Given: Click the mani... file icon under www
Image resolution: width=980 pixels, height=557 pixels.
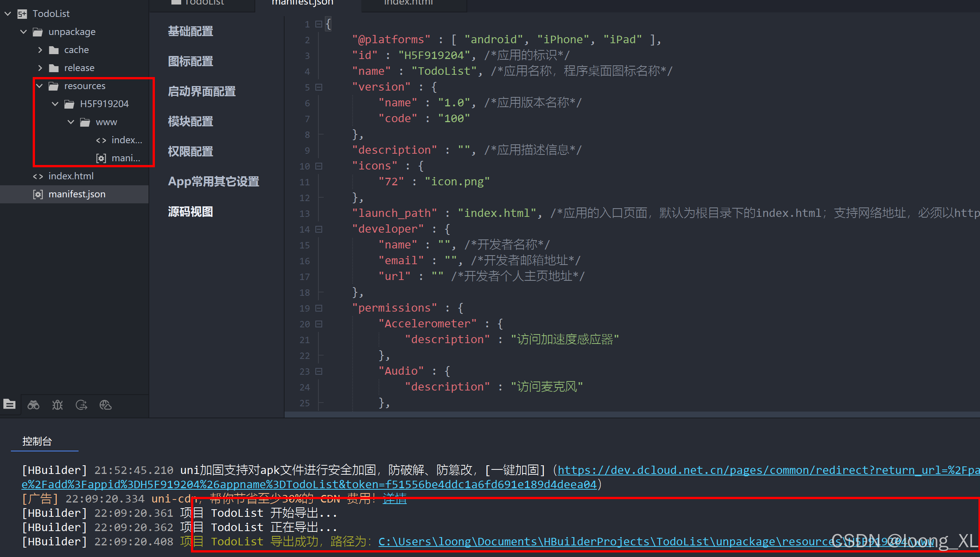Looking at the screenshot, I should (x=101, y=158).
